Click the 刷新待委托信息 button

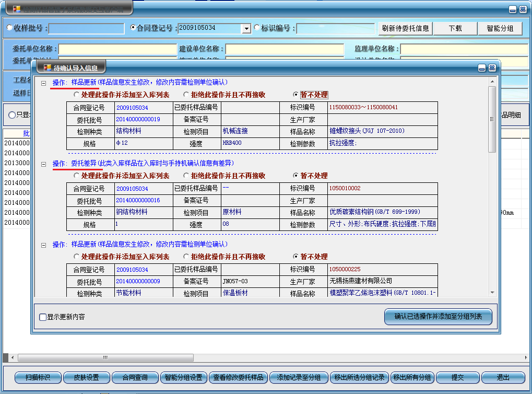pyautogui.click(x=405, y=28)
